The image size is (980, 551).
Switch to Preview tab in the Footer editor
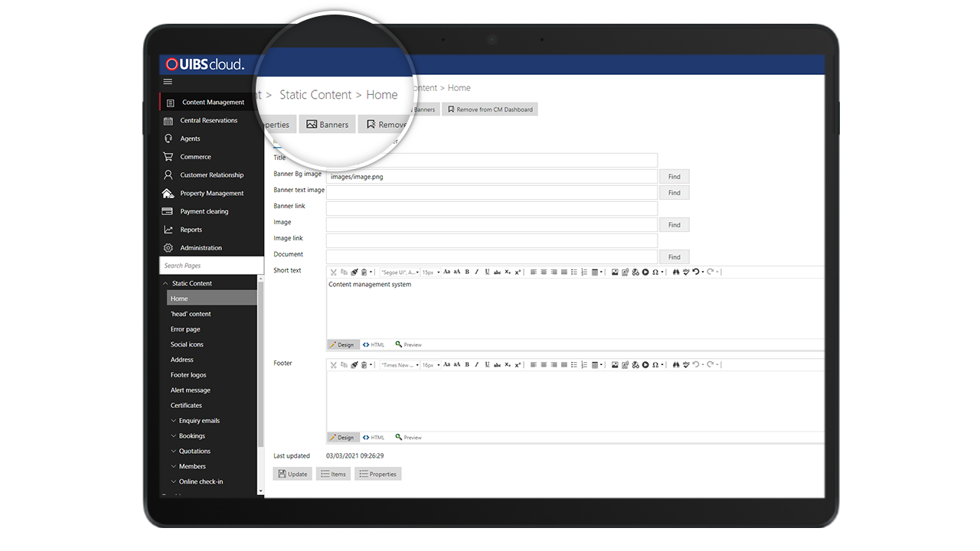click(x=409, y=438)
